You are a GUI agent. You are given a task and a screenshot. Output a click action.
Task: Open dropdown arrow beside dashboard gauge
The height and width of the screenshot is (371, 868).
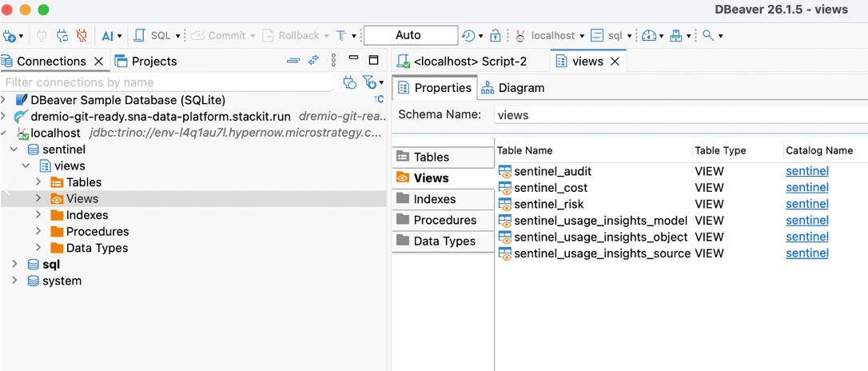point(662,37)
